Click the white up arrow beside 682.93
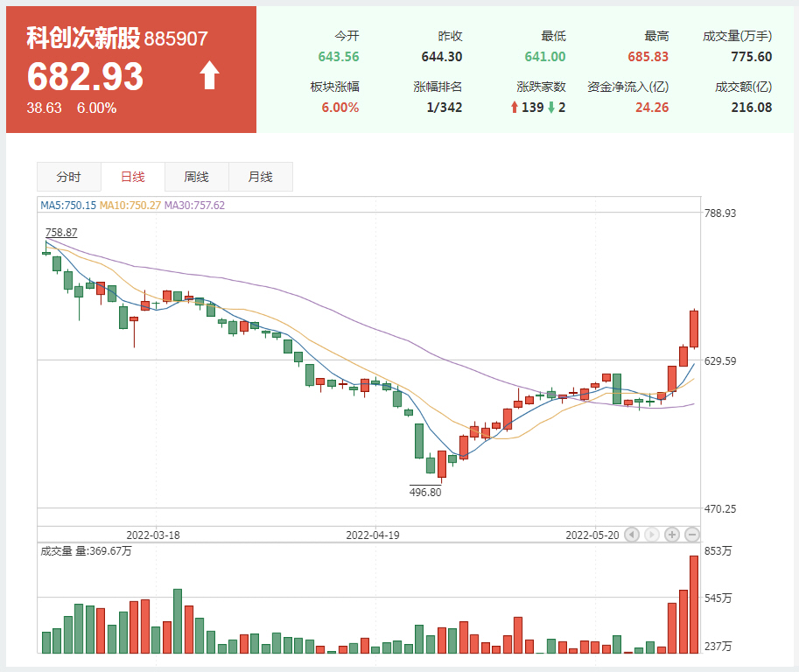The height and width of the screenshot is (672, 799). [209, 76]
